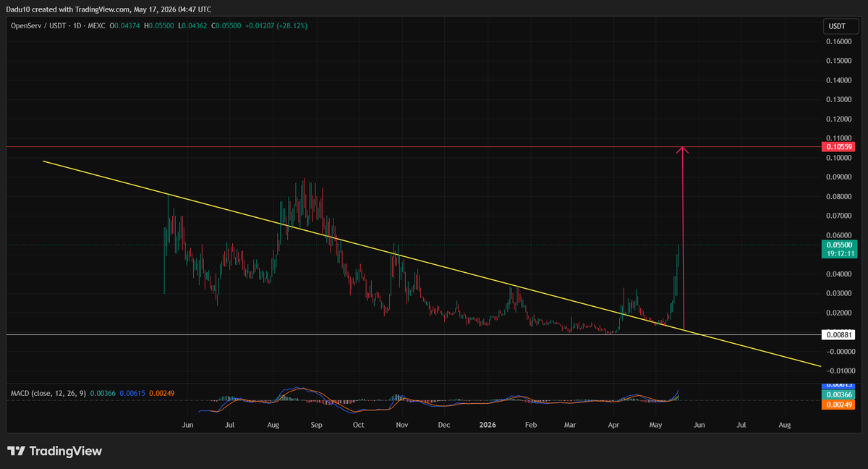868x469 pixels.
Task: Click the 2026 year label on time axis
Action: (486, 426)
